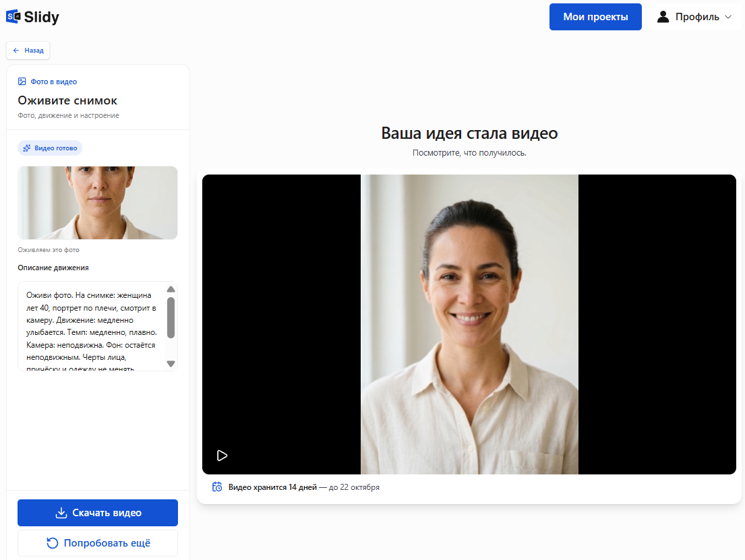Click the chevron next to Профиль
Image resolution: width=745 pixels, height=560 pixels.
click(x=728, y=17)
